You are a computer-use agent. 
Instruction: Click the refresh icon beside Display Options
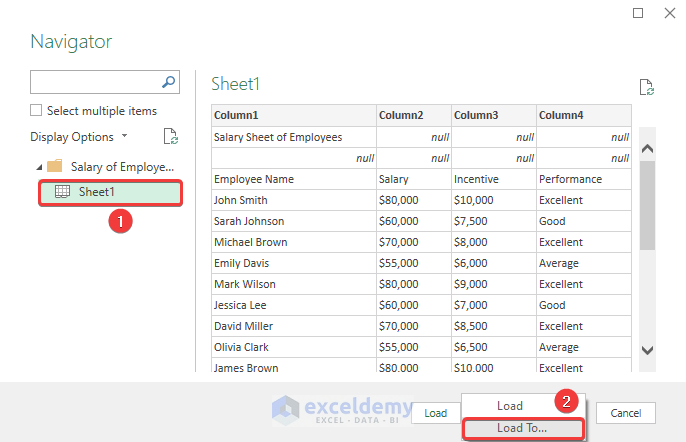(170, 137)
